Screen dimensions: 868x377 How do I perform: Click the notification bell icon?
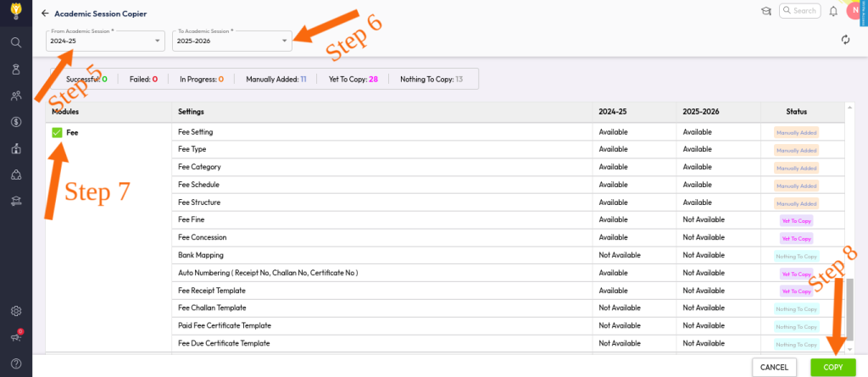[833, 11]
